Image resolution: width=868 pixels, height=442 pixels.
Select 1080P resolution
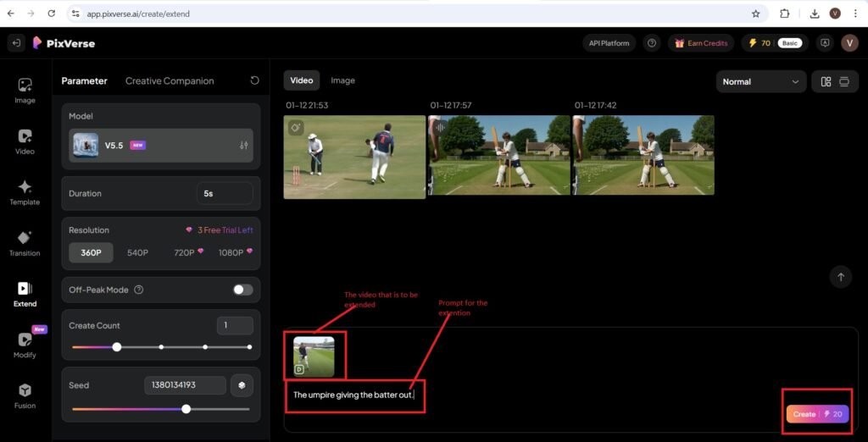click(x=236, y=253)
